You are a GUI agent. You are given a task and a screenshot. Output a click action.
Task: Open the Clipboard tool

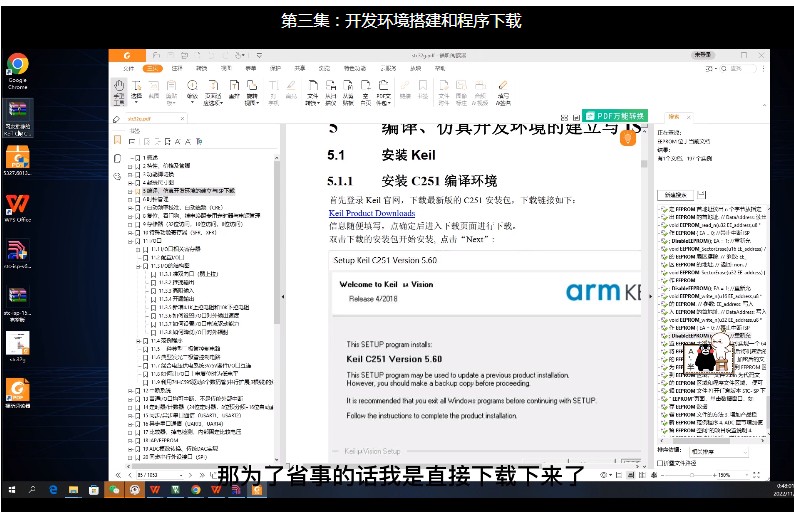pyautogui.click(x=172, y=92)
